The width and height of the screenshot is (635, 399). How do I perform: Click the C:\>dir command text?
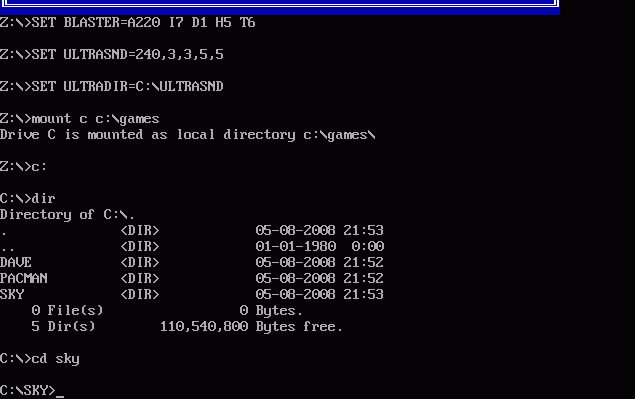point(28,198)
